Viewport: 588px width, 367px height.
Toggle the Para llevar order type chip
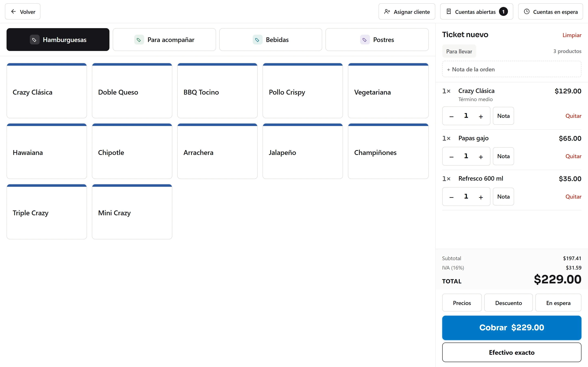tap(459, 51)
